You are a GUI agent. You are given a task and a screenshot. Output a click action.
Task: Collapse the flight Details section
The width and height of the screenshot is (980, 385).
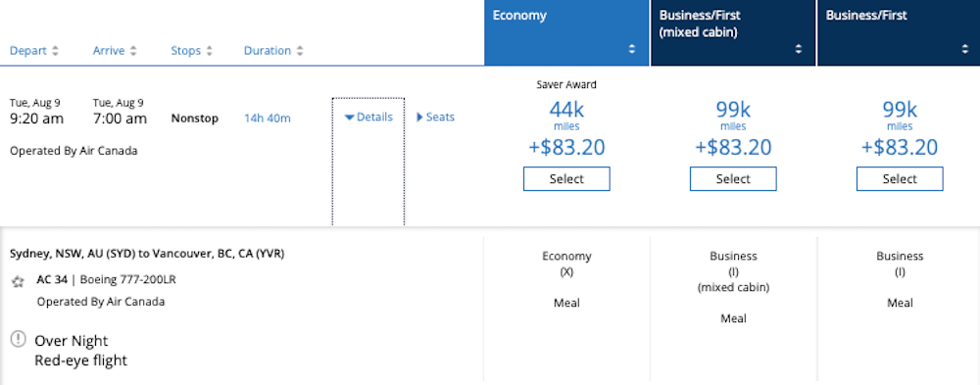[368, 117]
